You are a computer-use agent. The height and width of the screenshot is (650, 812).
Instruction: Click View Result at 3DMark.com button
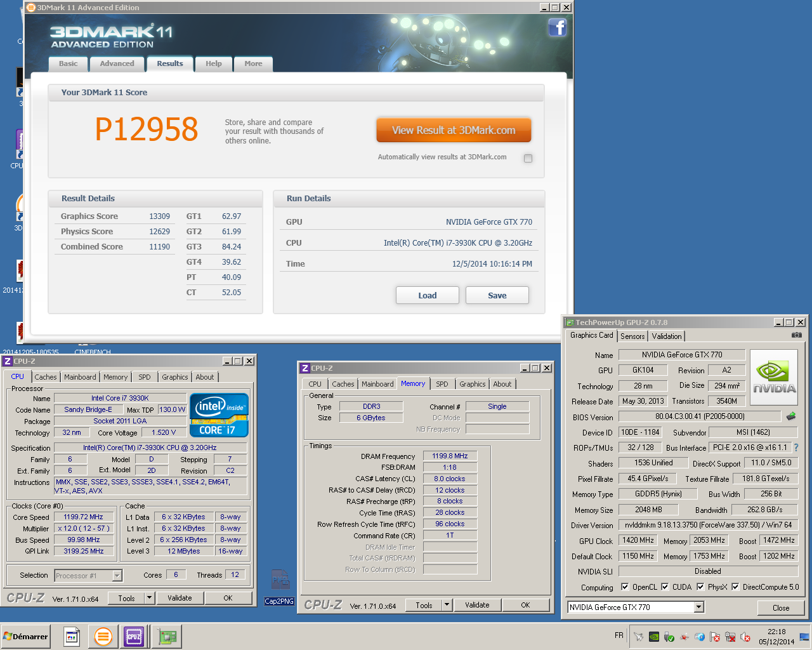coord(454,130)
